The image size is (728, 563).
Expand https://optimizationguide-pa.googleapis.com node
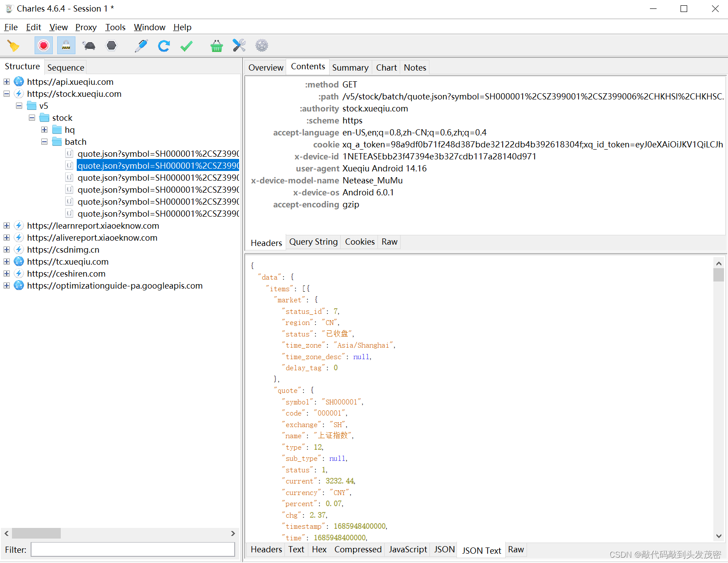(7, 285)
